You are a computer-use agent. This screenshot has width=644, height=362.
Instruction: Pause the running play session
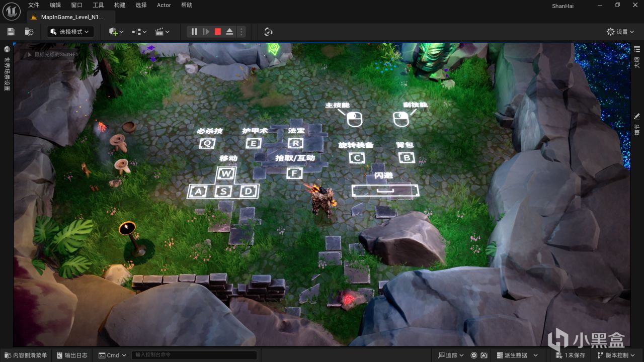click(x=194, y=32)
